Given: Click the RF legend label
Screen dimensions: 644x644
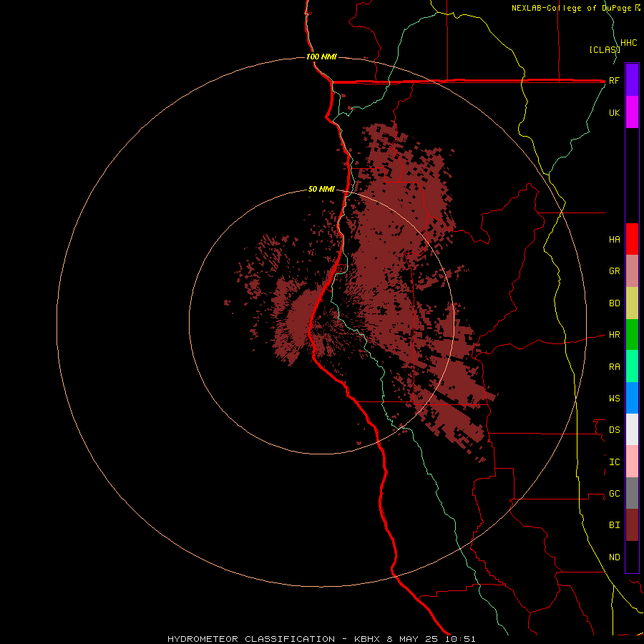Looking at the screenshot, I should (615, 80).
